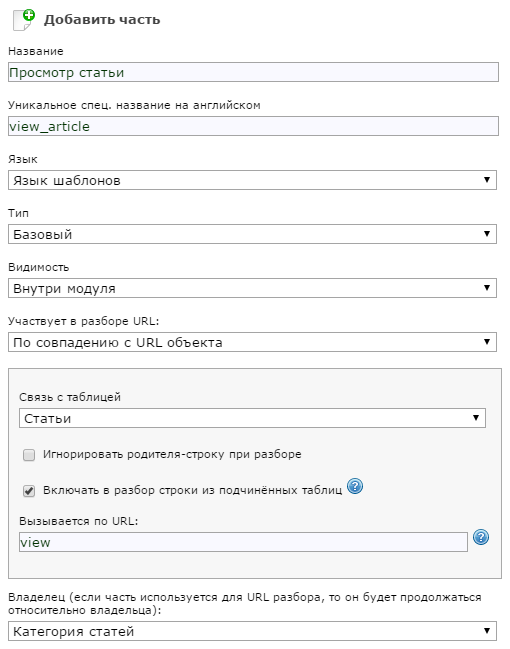Open help icon beside the 'Вызывается по URL' field

point(481,537)
